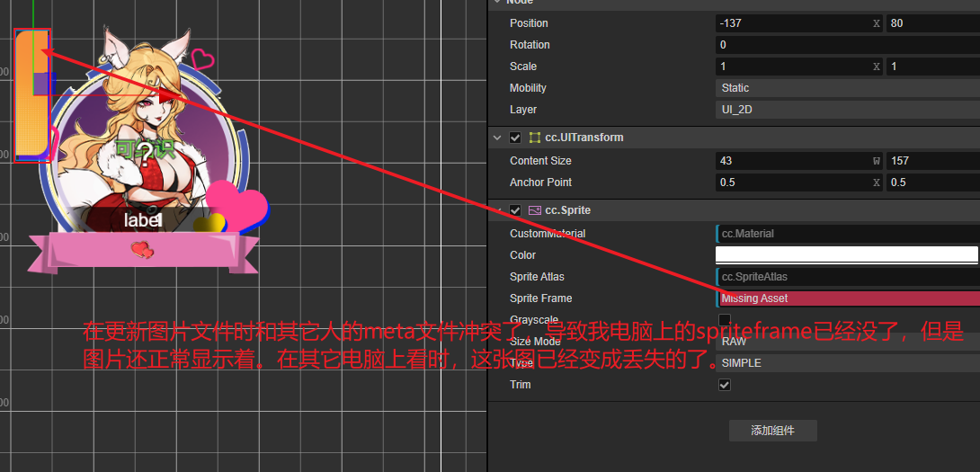Screen dimensions: 980x472
Task: Click the Scale Y field
Action: click(x=933, y=67)
